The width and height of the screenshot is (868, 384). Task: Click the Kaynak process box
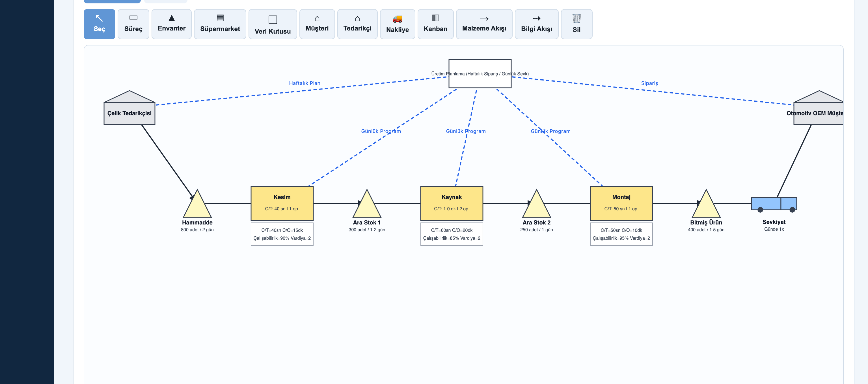point(452,203)
